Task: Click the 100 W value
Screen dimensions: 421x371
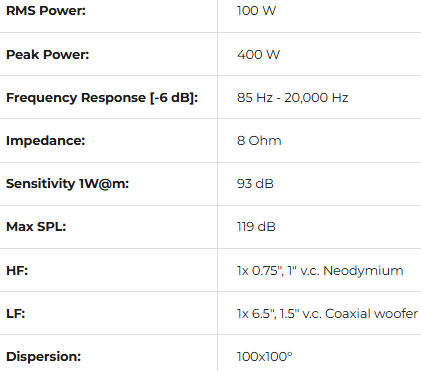Action: [256, 11]
